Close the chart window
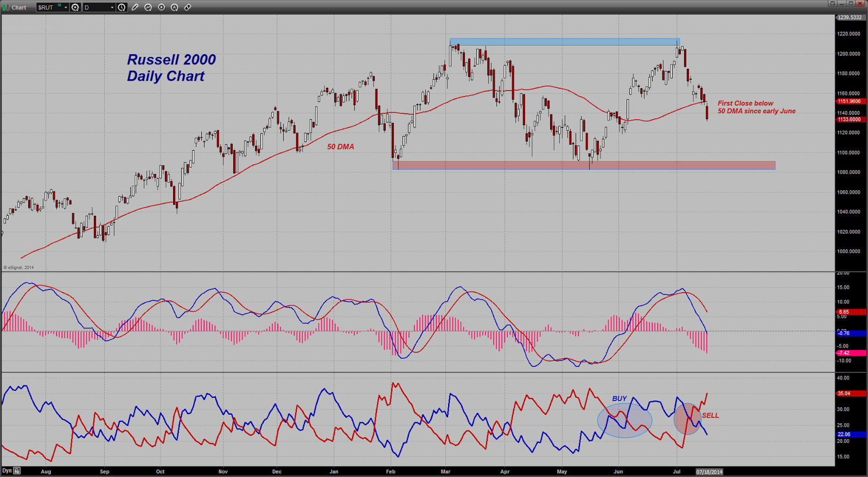 pyautogui.click(x=860, y=3)
